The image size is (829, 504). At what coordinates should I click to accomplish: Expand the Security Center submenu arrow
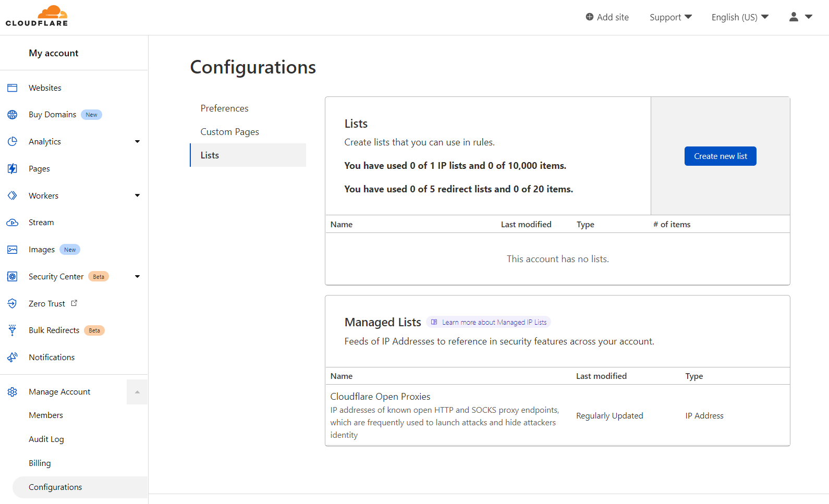point(137,277)
